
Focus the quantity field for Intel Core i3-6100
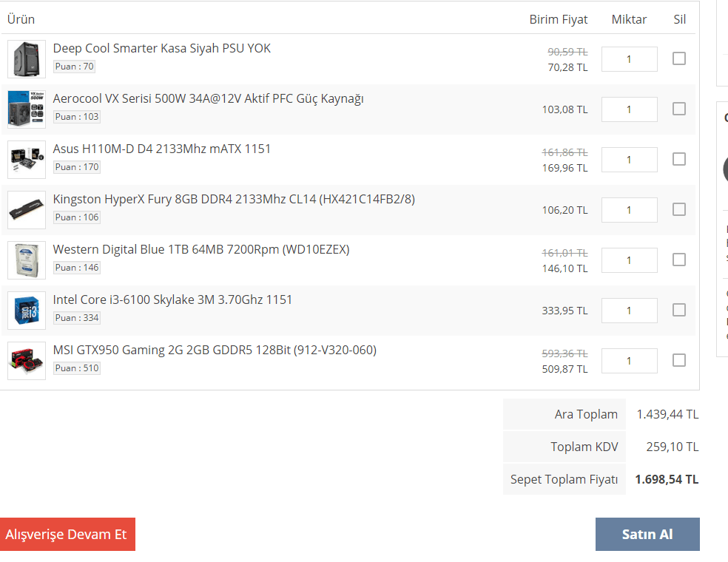629,311
